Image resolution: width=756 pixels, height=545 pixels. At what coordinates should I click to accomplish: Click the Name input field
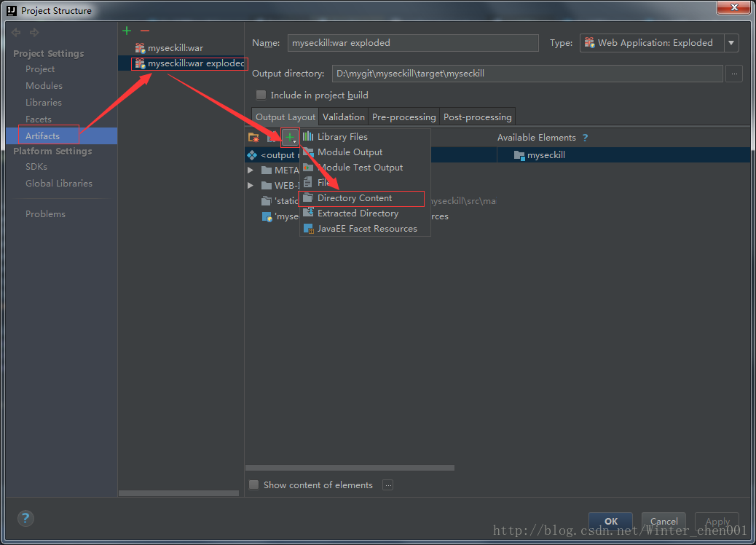413,43
